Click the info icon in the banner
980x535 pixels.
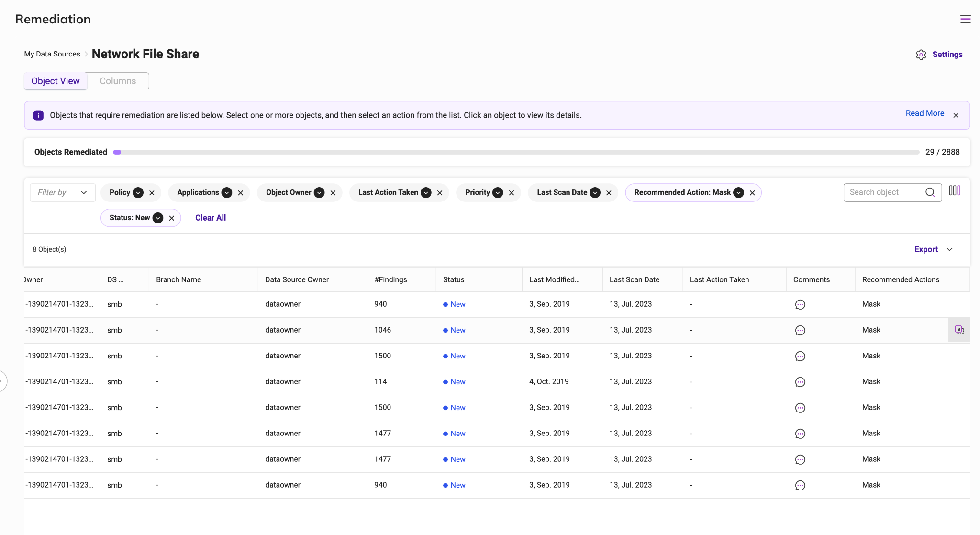[38, 115]
